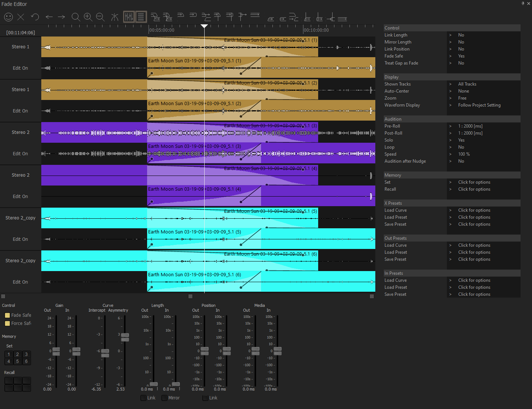Click the forward arrow navigation icon
The image size is (532, 409).
pos(61,17)
